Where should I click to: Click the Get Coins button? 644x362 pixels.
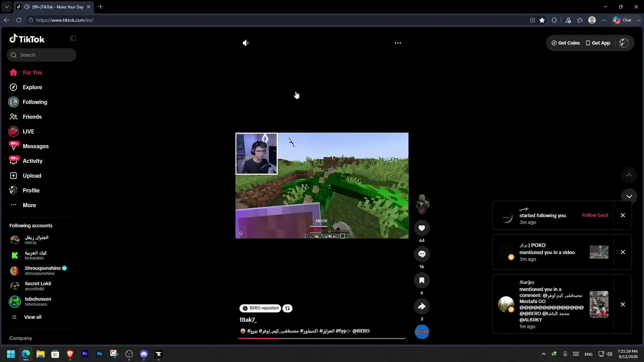tap(566, 43)
